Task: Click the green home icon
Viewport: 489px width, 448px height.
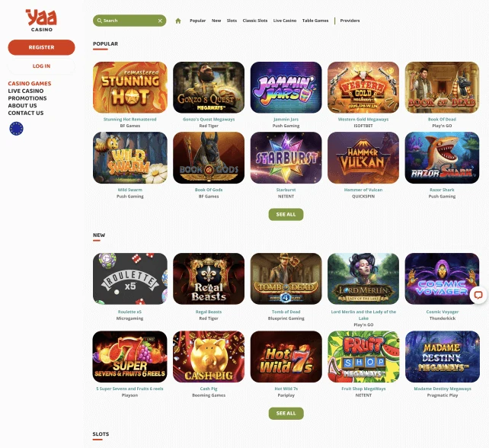Action: (x=178, y=21)
